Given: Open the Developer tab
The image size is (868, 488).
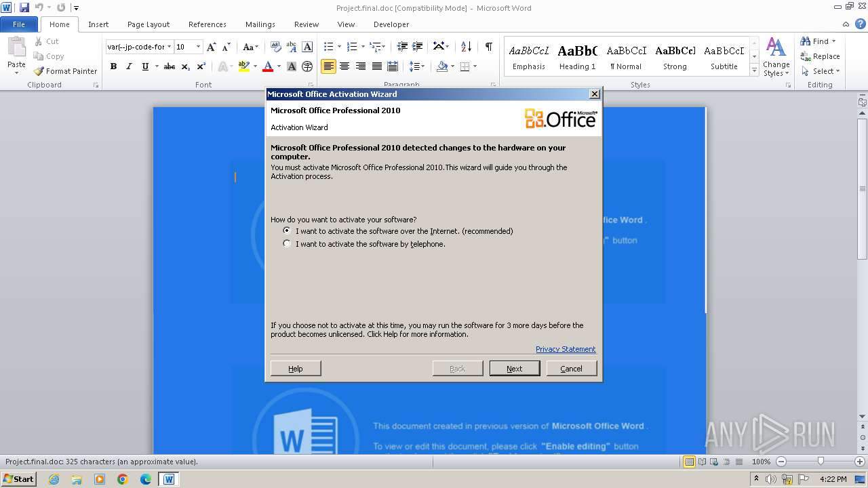Looking at the screenshot, I should coord(391,24).
